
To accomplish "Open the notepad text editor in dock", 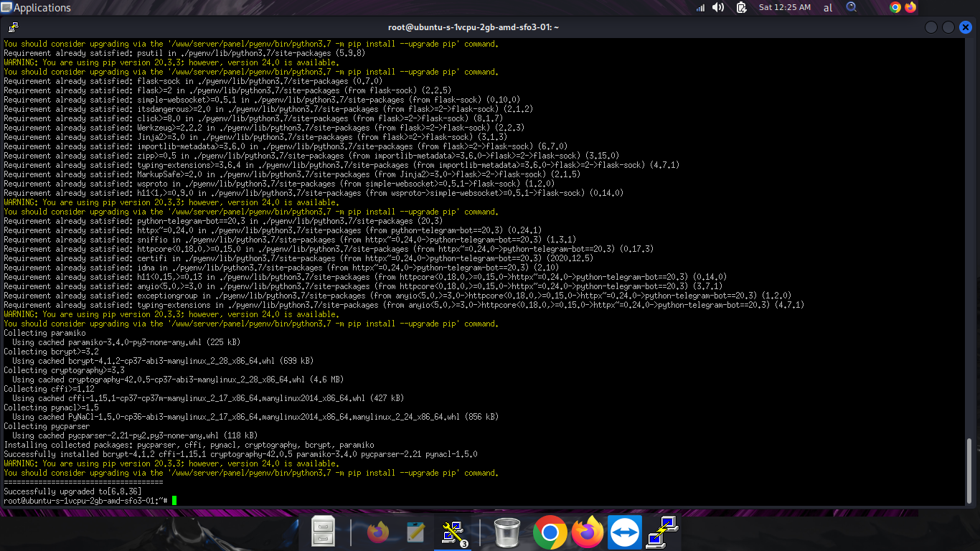I will tap(415, 532).
